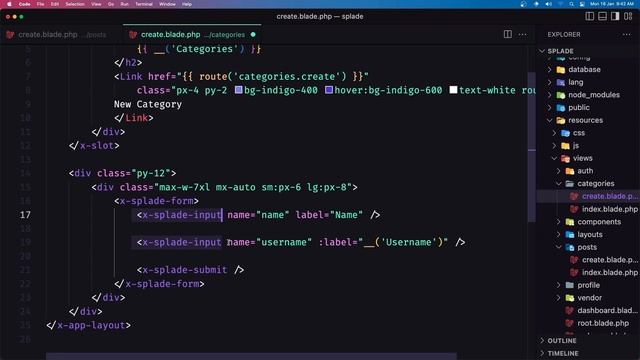Click the closing x-app-layout tag
Viewport: 640px width, 360px height.
pyautogui.click(x=89, y=325)
